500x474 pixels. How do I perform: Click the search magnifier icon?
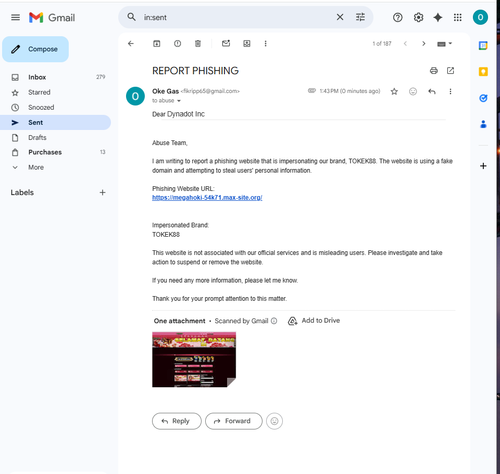pos(131,17)
